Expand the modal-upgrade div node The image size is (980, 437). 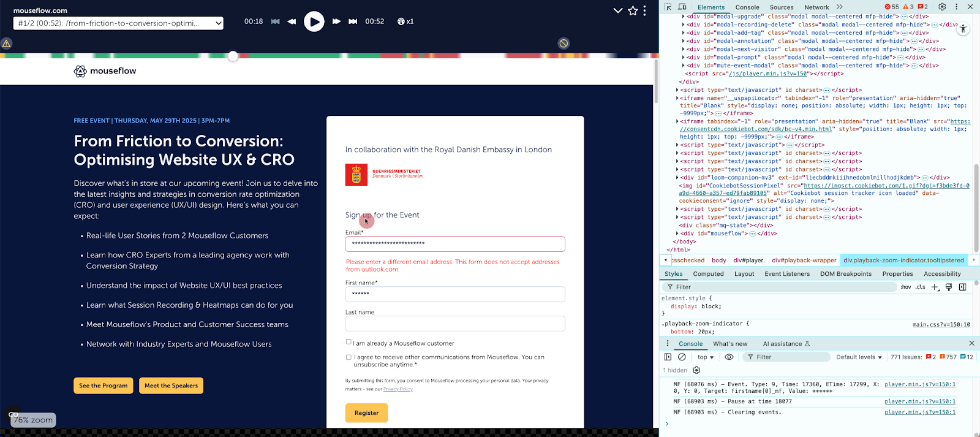tap(684, 17)
